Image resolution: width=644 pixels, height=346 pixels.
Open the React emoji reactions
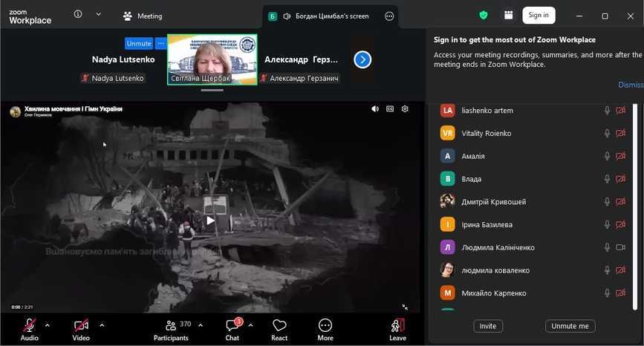point(279,329)
